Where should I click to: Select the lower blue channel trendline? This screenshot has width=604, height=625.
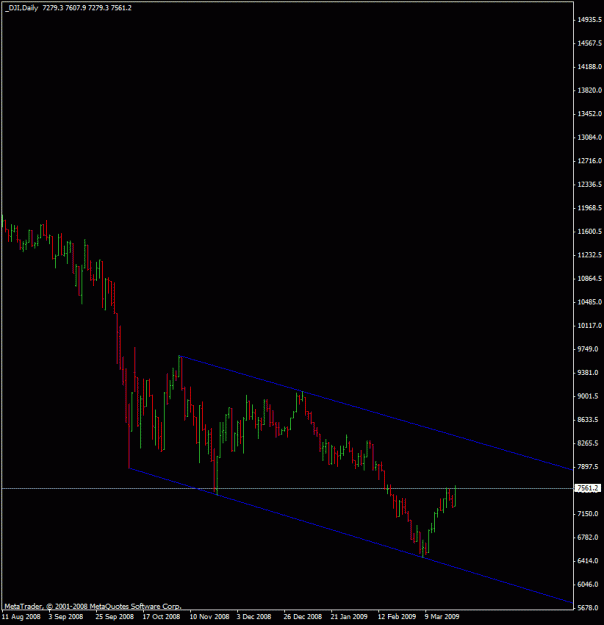pos(351,535)
